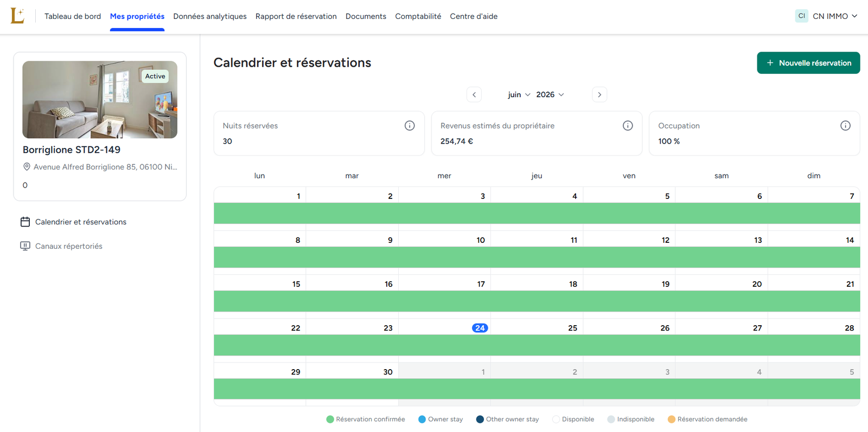Screen dimensions: 868x432
Task: Click the dim column header
Action: [x=814, y=176]
